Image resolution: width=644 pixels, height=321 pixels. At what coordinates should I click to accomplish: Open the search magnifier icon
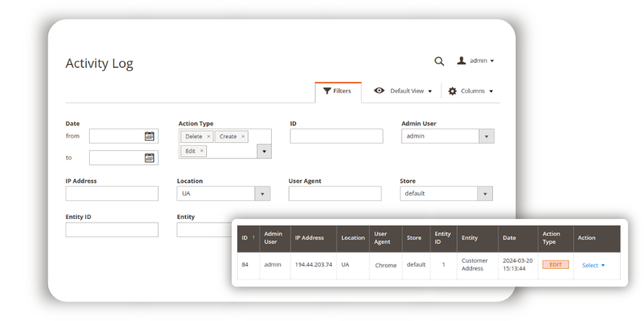coord(439,61)
